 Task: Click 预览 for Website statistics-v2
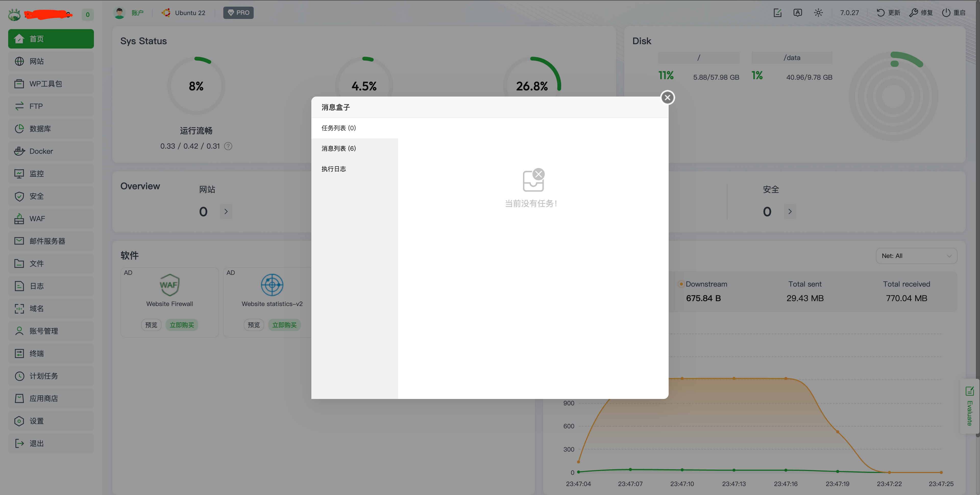254,325
